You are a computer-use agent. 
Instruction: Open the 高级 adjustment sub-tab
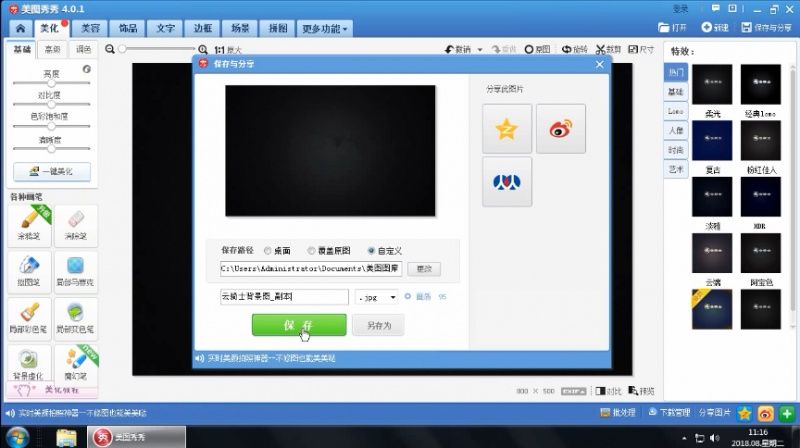coord(53,49)
